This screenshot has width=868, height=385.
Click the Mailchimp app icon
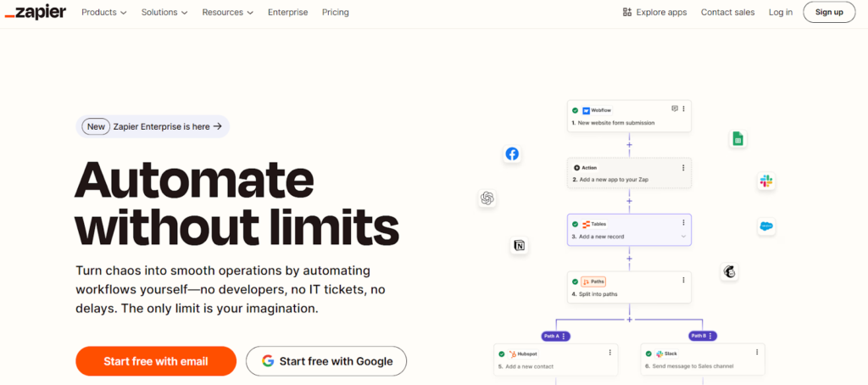point(729,271)
